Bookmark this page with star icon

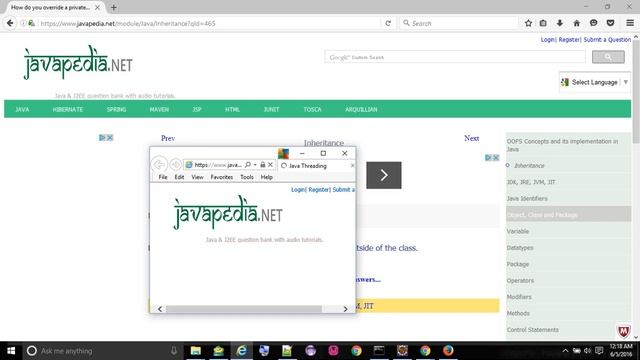[x=528, y=23]
